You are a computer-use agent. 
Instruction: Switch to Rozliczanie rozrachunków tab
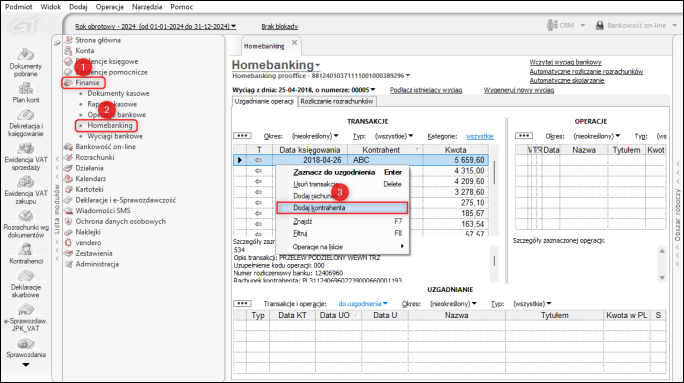(337, 101)
